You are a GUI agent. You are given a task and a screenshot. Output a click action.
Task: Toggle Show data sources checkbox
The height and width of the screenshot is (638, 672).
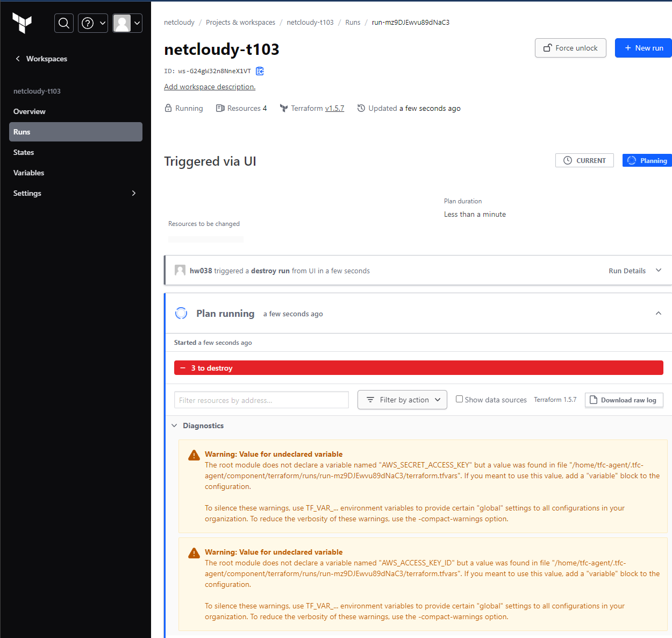459,399
